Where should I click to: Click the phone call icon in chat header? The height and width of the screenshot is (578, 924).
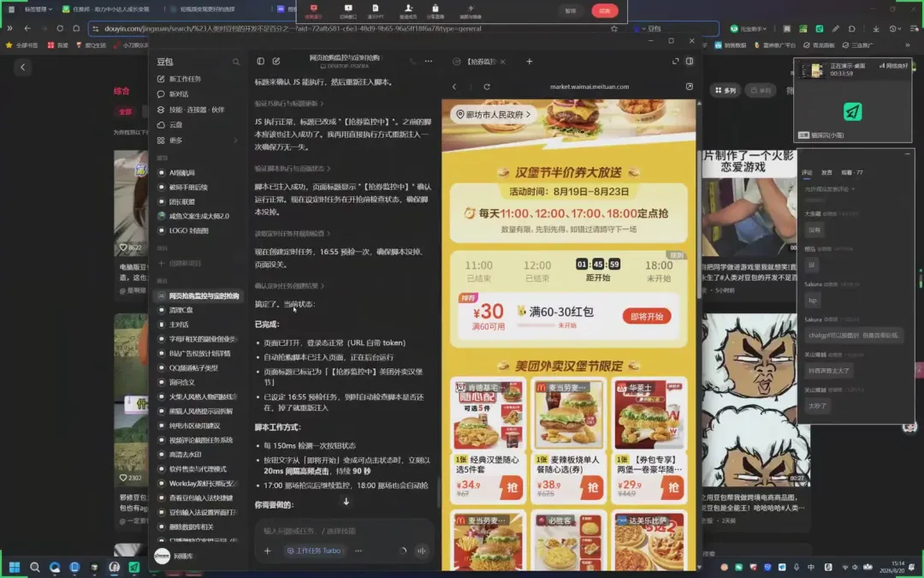pos(413,62)
